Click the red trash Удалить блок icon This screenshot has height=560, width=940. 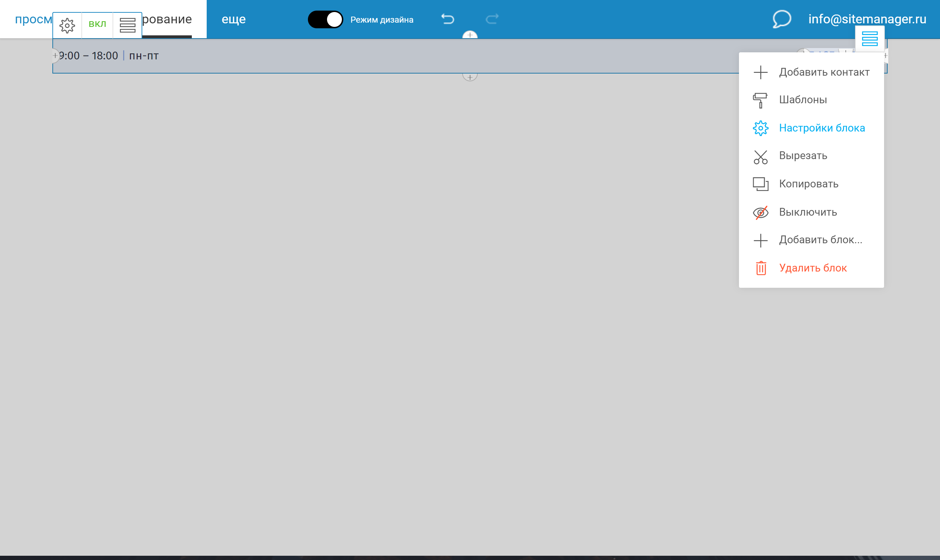pyautogui.click(x=761, y=268)
